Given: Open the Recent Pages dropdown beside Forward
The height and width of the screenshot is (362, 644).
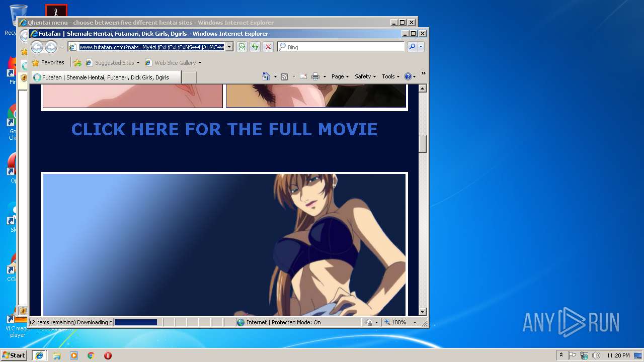Looking at the screenshot, I should tap(62, 47).
